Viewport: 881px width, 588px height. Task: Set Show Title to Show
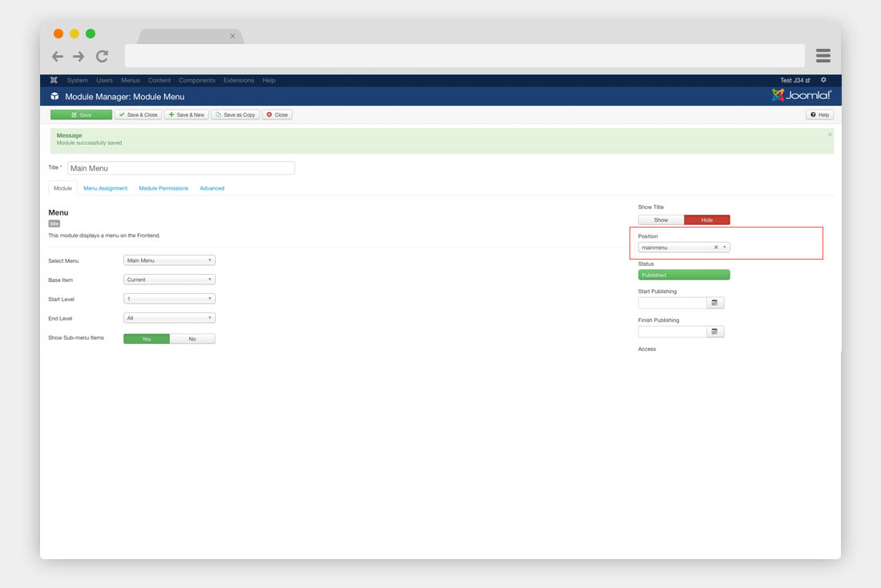661,219
